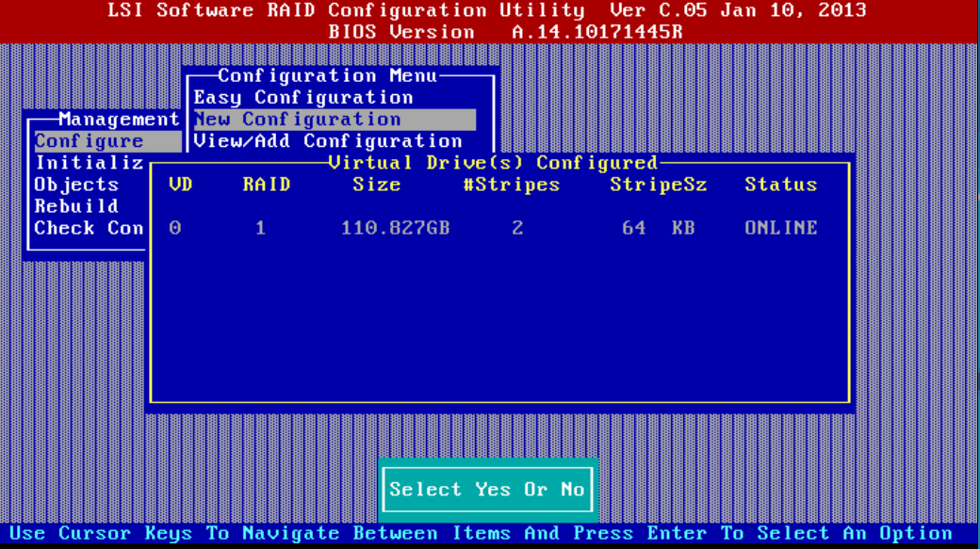Select Easy Configuration from Configuration Menu
Viewport: 980px width, 549px height.
pos(302,97)
